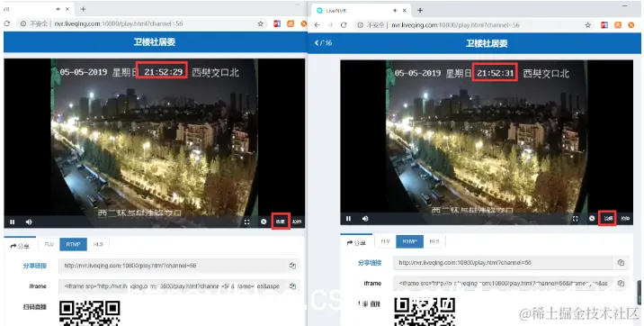Copy the share link in the right window

click(621, 262)
